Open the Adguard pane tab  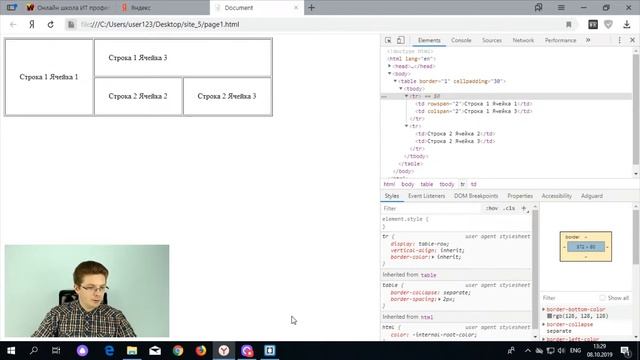(592, 196)
